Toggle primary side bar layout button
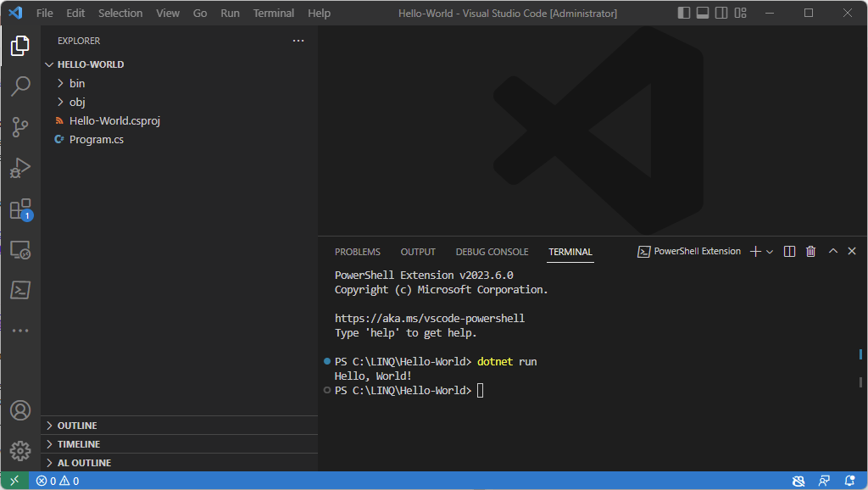The image size is (868, 490). tap(684, 13)
